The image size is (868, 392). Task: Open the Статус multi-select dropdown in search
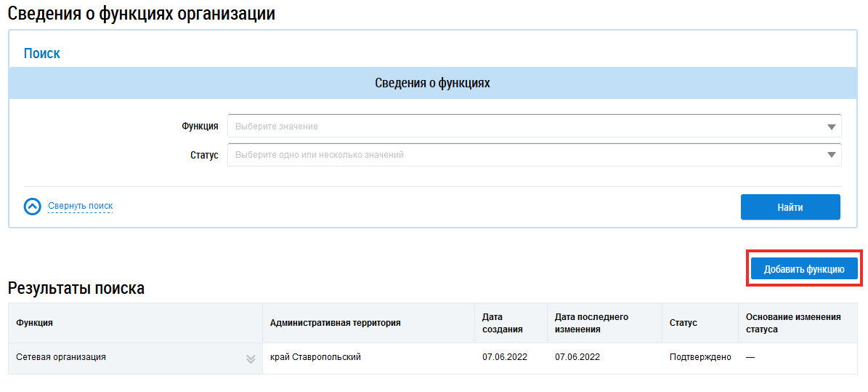534,155
